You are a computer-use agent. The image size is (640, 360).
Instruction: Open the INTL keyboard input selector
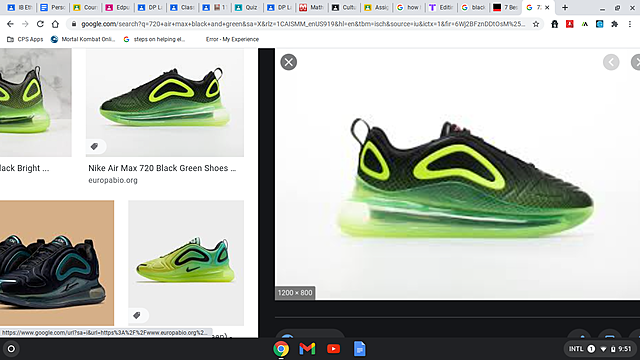pyautogui.click(x=576, y=349)
